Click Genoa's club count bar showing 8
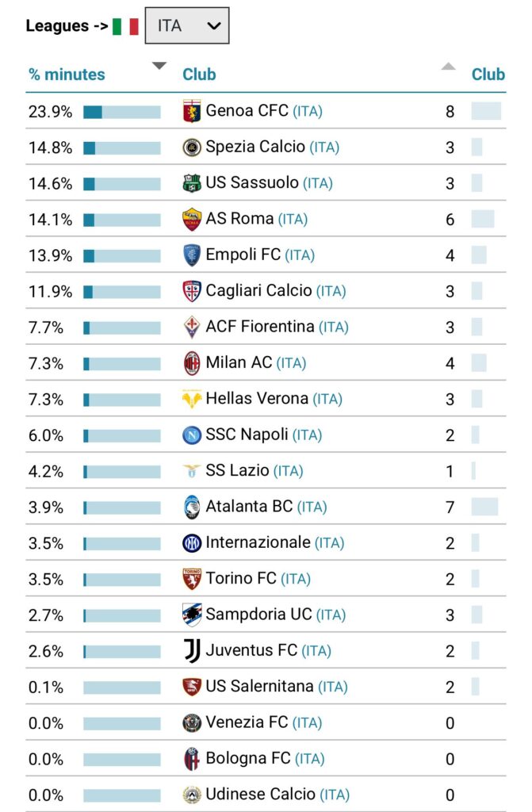532x812 pixels. pos(486,111)
